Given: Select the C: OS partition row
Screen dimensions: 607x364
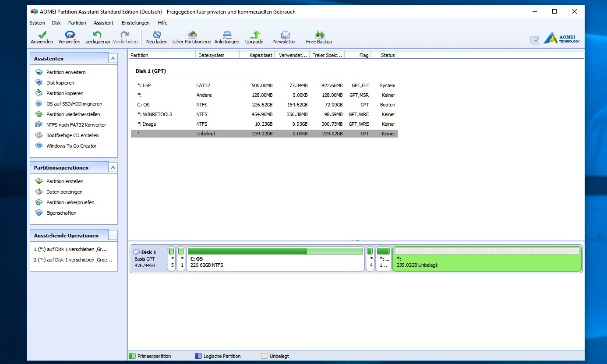Looking at the screenshot, I should (264, 105).
